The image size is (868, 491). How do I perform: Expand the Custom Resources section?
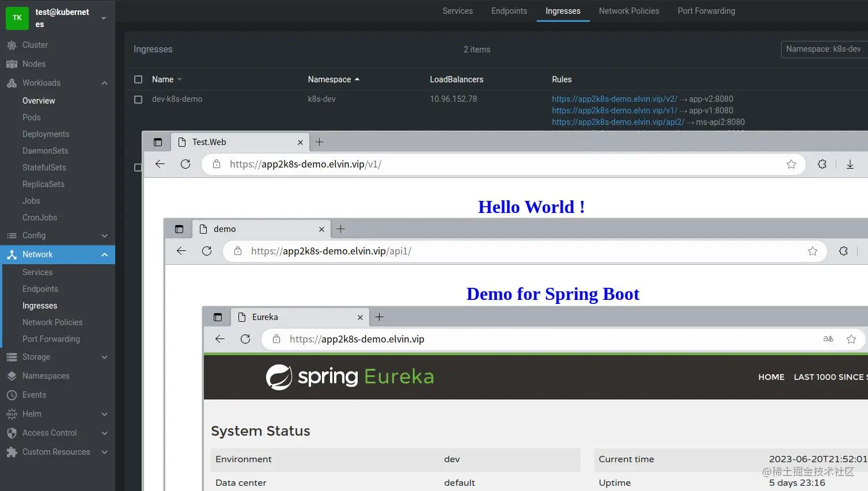click(104, 452)
